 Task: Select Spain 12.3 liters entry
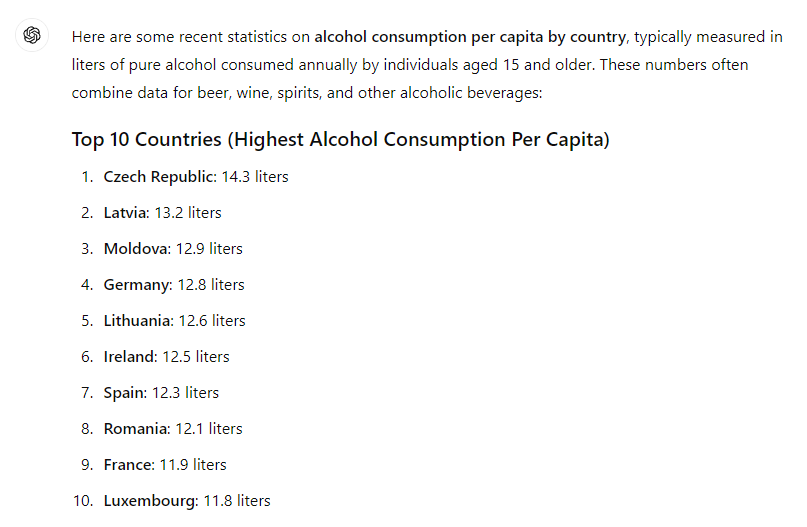tap(161, 393)
